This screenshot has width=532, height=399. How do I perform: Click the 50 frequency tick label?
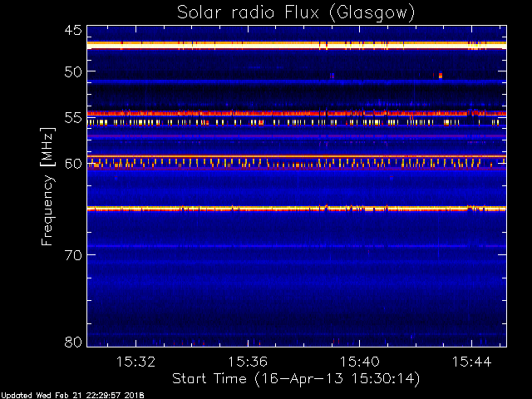73,72
